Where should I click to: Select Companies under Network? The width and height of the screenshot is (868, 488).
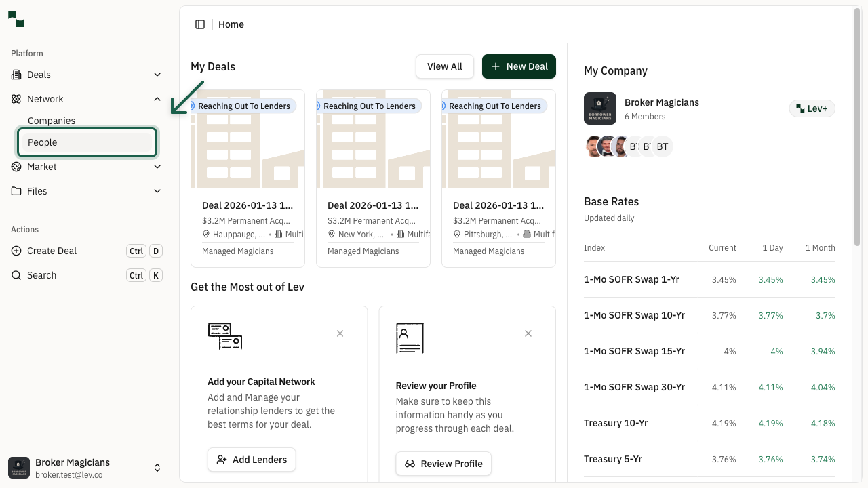click(x=52, y=121)
